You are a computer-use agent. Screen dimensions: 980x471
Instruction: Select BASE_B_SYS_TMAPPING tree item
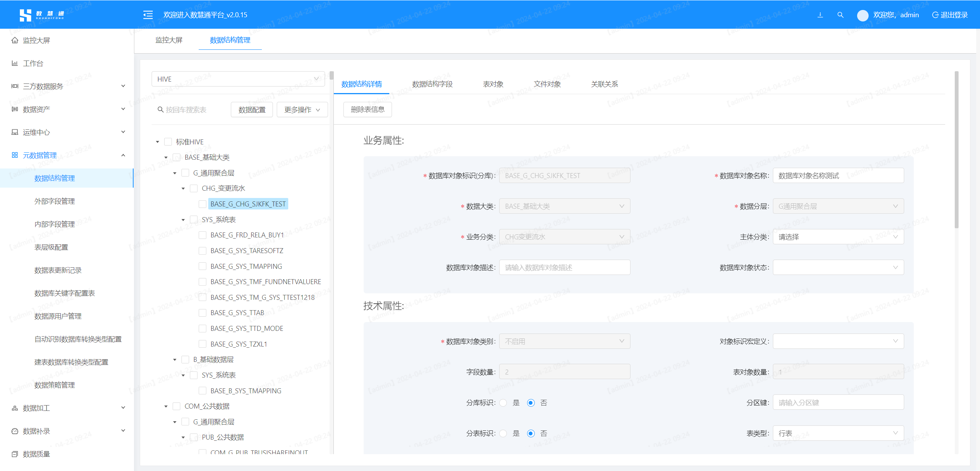coord(246,391)
